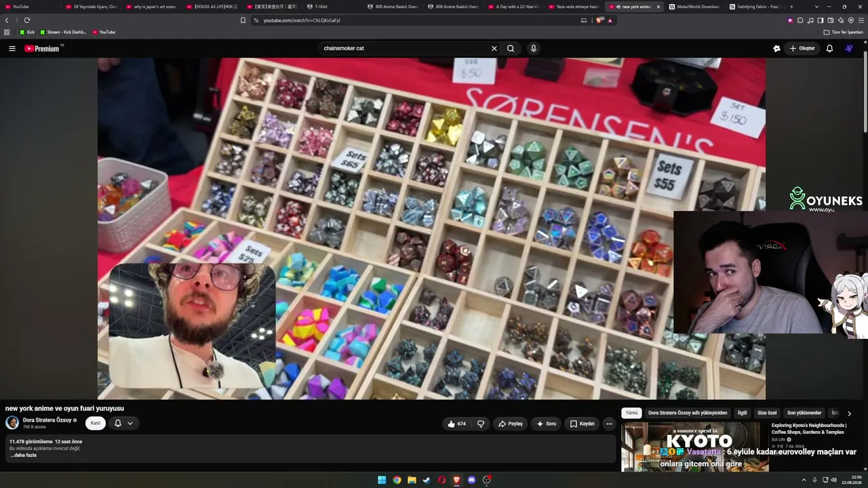The height and width of the screenshot is (488, 868).
Task: Click the chainsmoker cat search field
Action: click(405, 48)
